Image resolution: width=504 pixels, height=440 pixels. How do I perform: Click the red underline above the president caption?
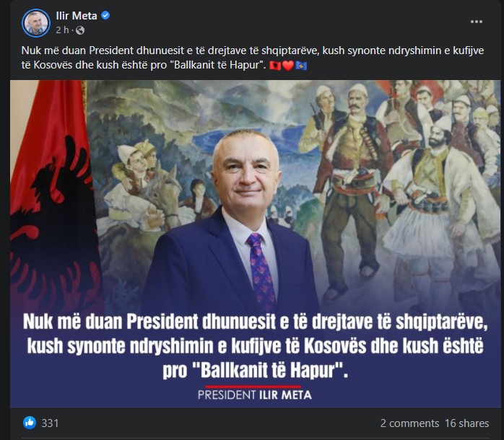[253, 387]
